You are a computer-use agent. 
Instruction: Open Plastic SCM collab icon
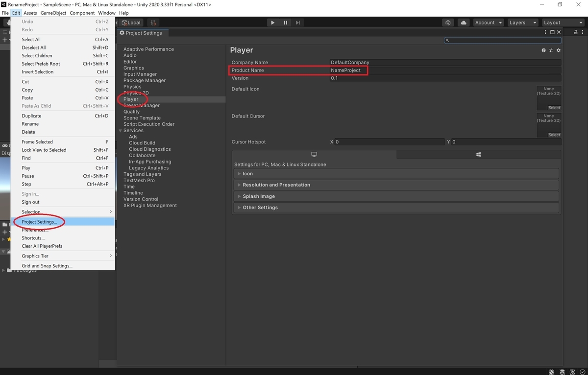pos(448,23)
